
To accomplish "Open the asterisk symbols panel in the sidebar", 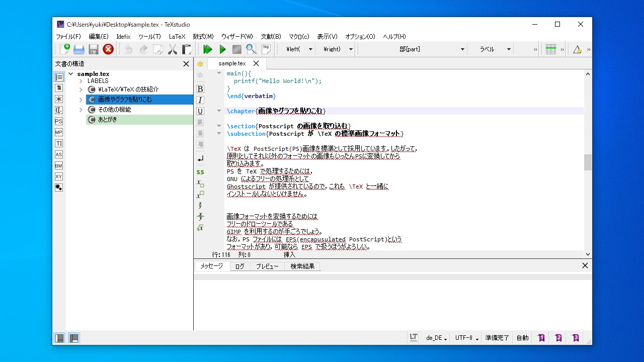I will pyautogui.click(x=59, y=99).
